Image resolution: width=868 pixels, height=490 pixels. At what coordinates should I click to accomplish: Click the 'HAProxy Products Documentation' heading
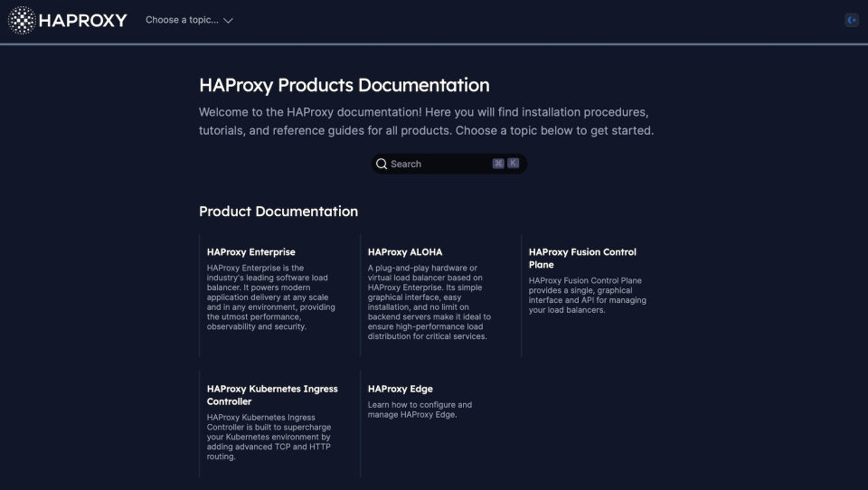click(344, 85)
